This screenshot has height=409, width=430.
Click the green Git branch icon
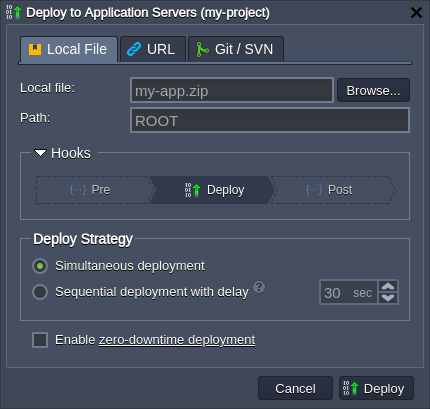(x=202, y=49)
